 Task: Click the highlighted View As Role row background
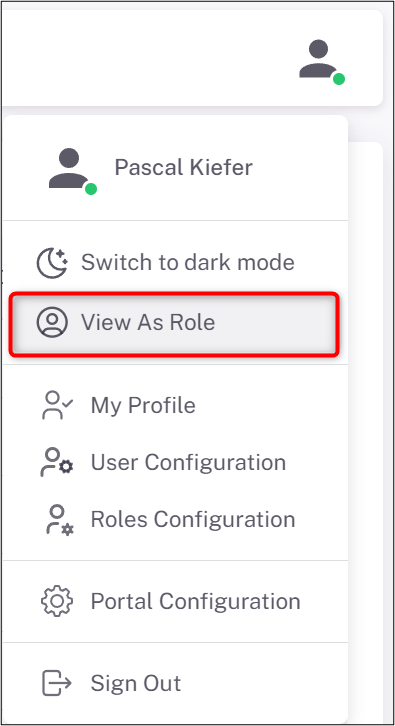coord(174,323)
